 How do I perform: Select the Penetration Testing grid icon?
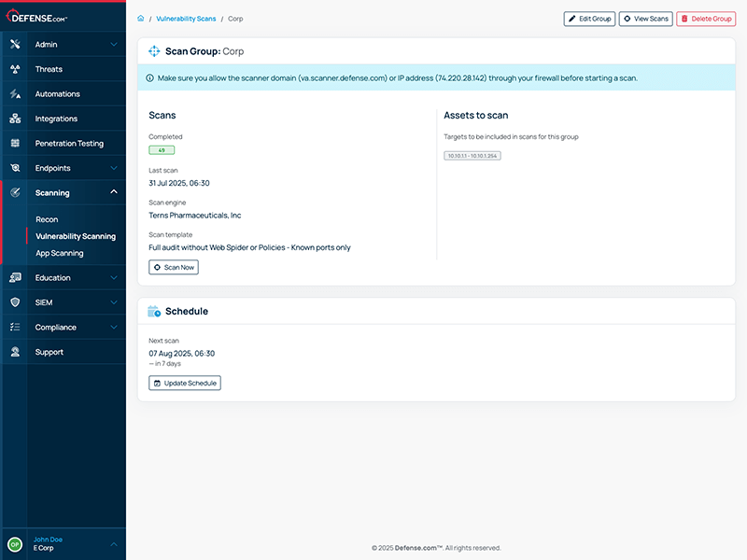coord(15,143)
